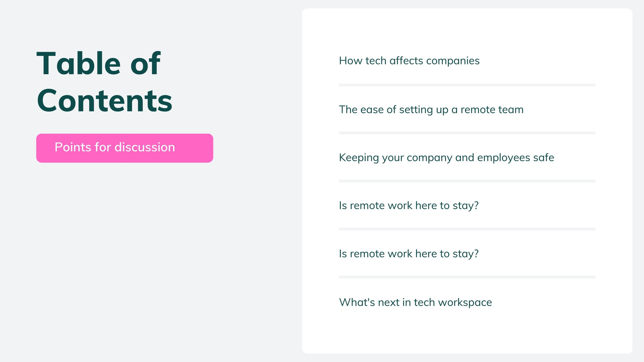Select the second Is remote work here to stay? entry

[x=409, y=254]
